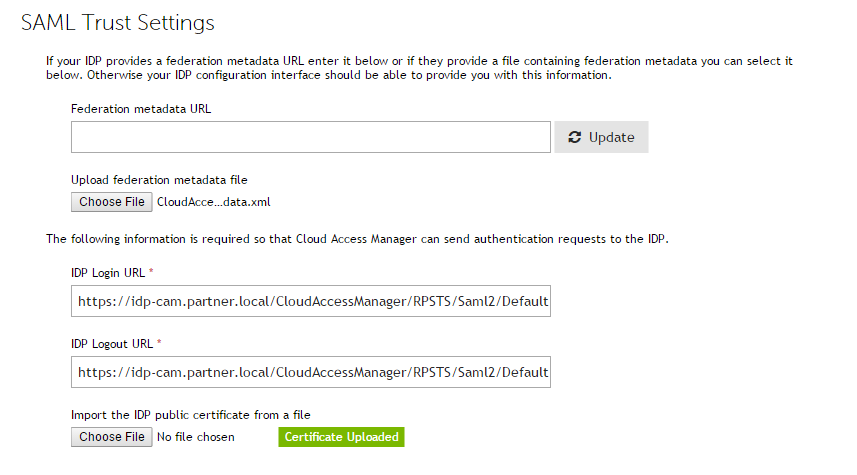Screen dimensions: 857x475
Task: Click 'Upload federation metadata file' label
Action: pyautogui.click(x=159, y=180)
